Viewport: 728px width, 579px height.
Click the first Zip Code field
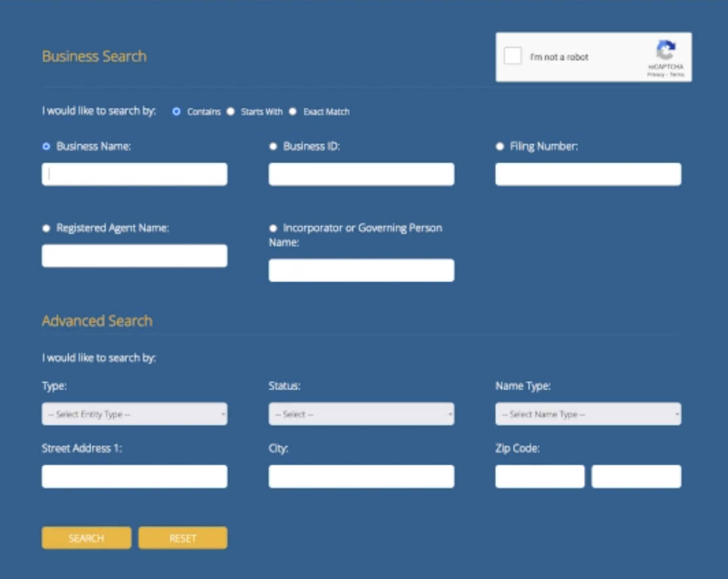pyautogui.click(x=540, y=476)
